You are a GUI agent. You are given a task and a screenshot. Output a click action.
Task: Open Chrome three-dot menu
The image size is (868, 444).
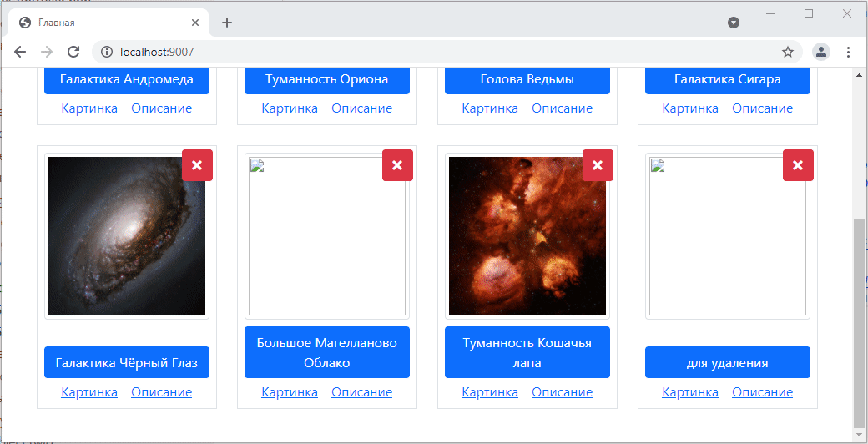tap(849, 52)
